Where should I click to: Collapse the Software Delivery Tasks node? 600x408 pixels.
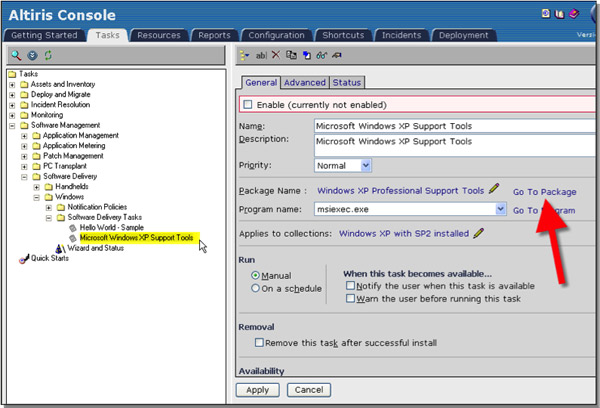pos(49,218)
